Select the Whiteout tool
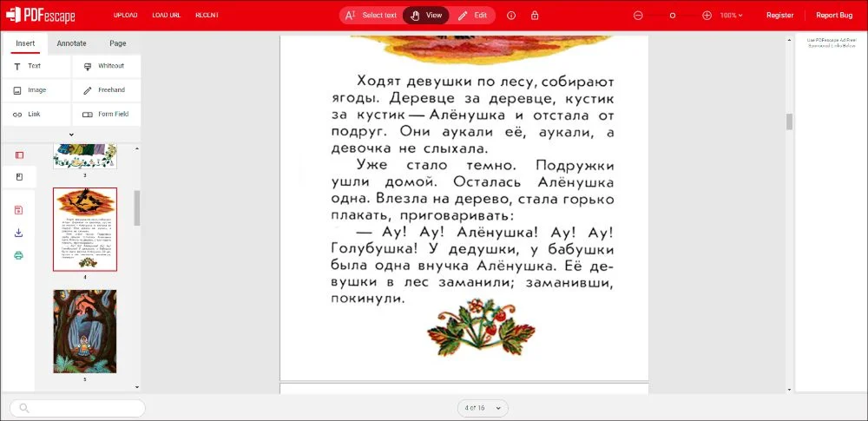This screenshot has width=868, height=421. pos(106,66)
